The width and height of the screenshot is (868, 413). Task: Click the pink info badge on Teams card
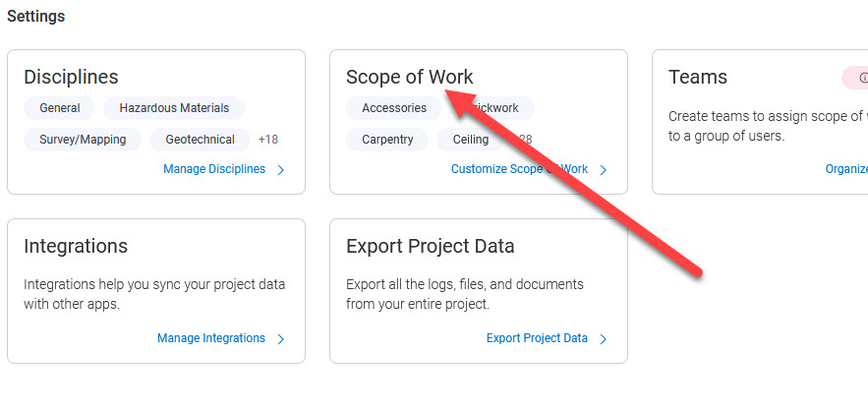tap(855, 78)
